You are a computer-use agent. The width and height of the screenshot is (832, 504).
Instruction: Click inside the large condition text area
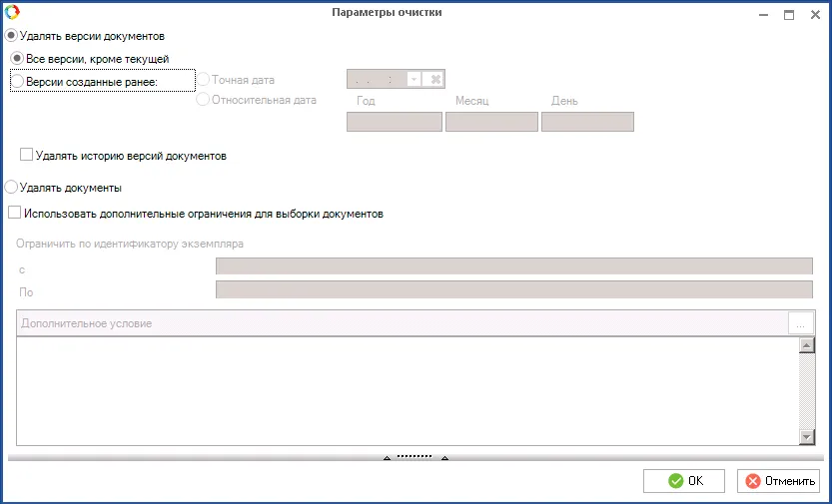[408, 390]
